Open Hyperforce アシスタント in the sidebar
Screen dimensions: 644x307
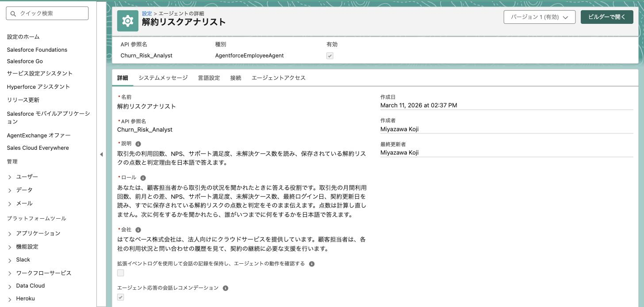[x=38, y=87]
